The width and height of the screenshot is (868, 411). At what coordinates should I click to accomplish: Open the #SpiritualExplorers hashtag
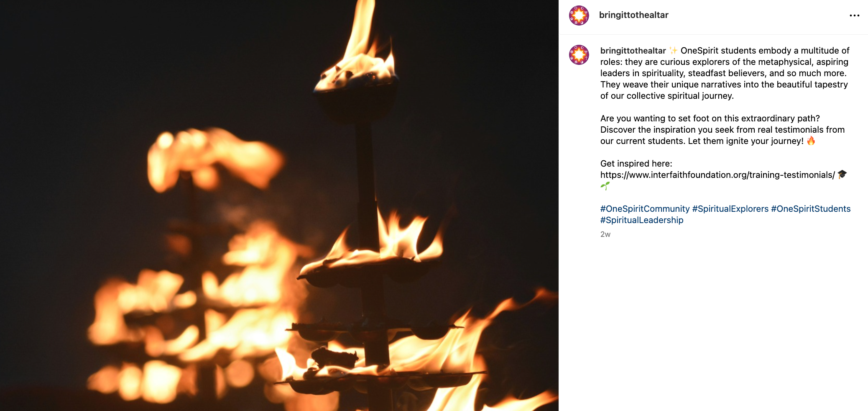point(730,209)
